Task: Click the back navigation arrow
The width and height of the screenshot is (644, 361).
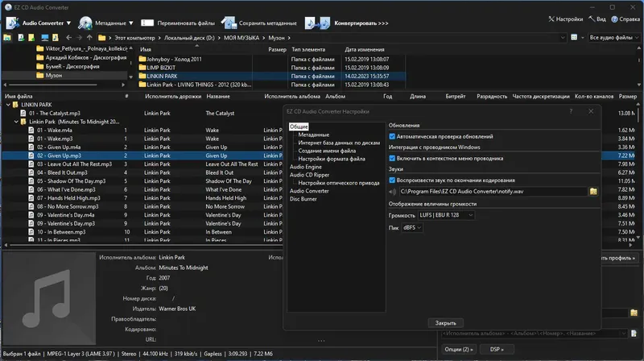Action: coord(68,38)
